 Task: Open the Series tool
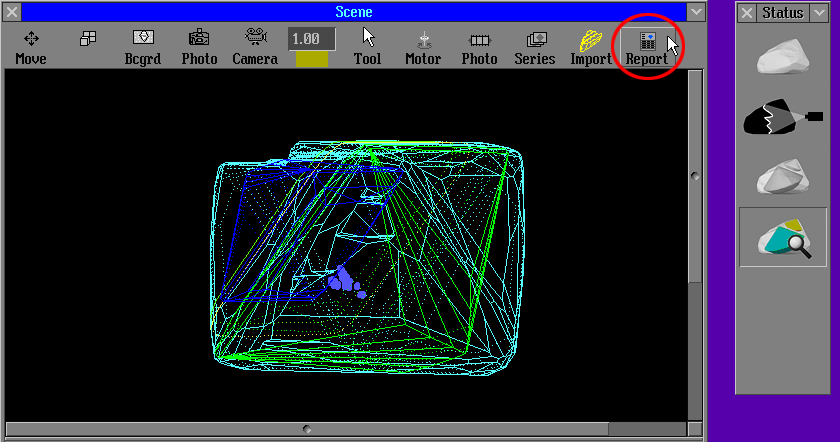[535, 46]
